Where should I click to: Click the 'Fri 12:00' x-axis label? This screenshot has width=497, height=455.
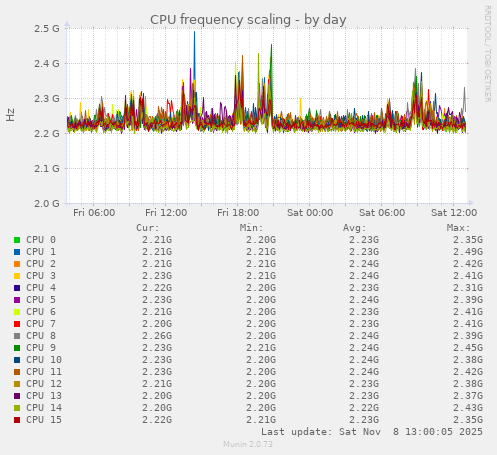(166, 213)
